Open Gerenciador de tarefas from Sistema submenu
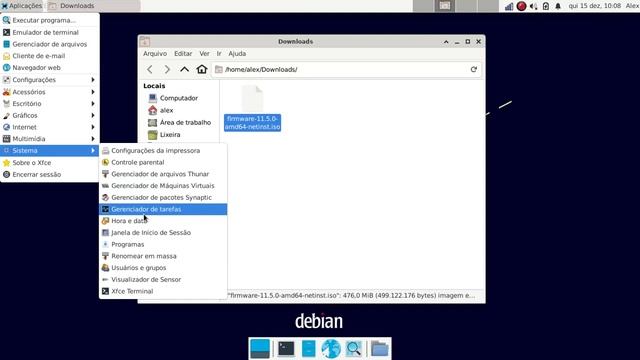Image resolution: width=640 pixels, height=360 pixels. click(163, 209)
